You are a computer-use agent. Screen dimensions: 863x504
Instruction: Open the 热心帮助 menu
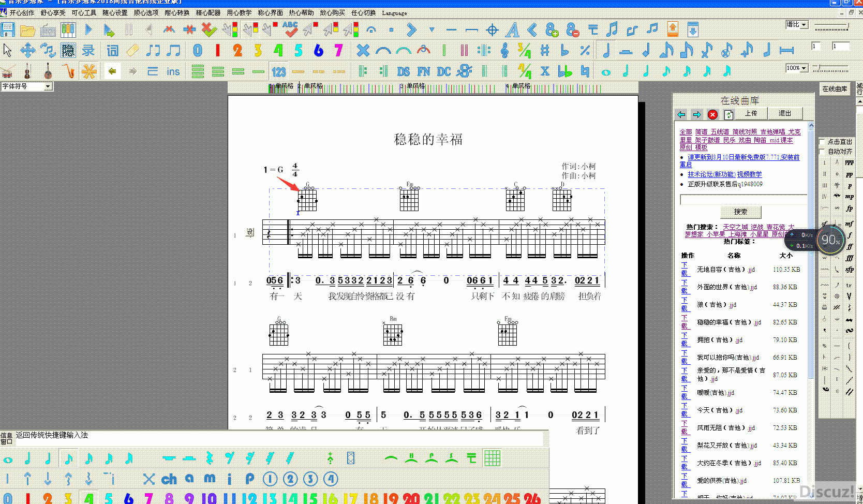[301, 13]
